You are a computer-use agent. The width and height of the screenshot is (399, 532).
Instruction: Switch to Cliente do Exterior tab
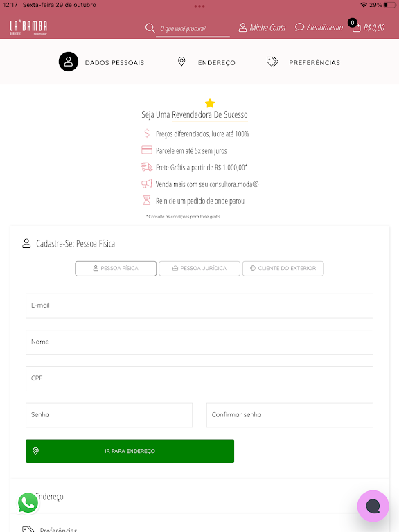[283, 268]
